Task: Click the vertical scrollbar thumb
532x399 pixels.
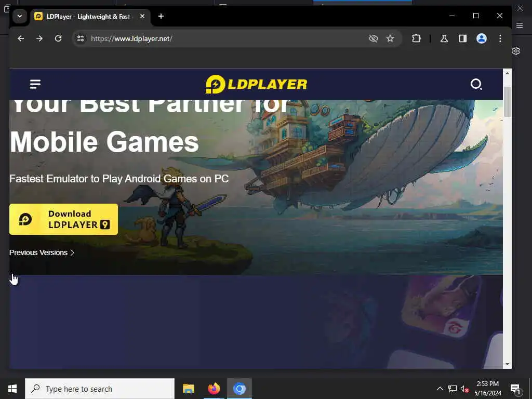Action: pyautogui.click(x=507, y=102)
